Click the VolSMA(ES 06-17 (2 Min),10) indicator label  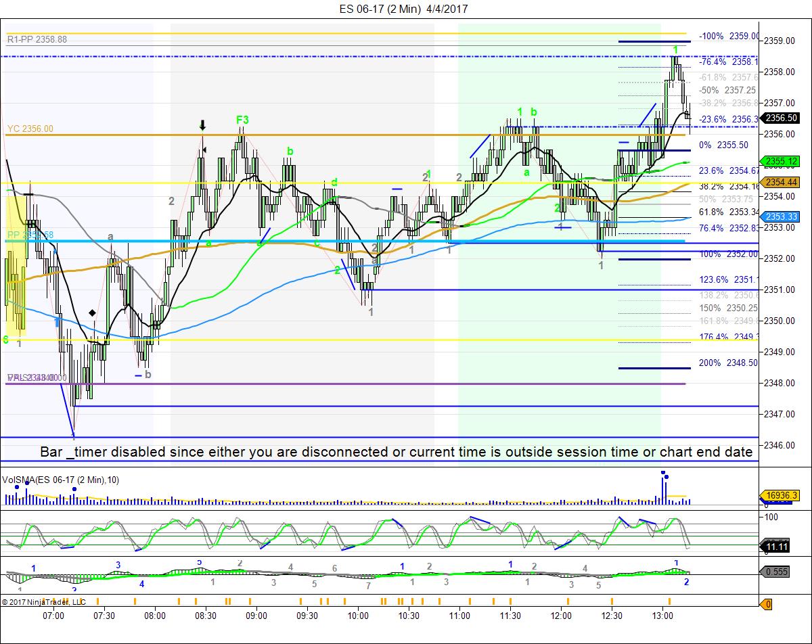pyautogui.click(x=61, y=480)
